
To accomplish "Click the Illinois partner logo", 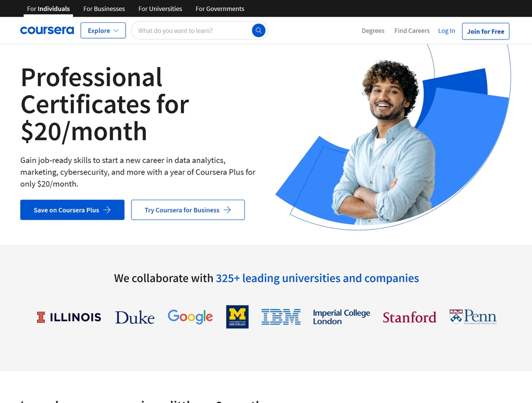I will click(69, 317).
